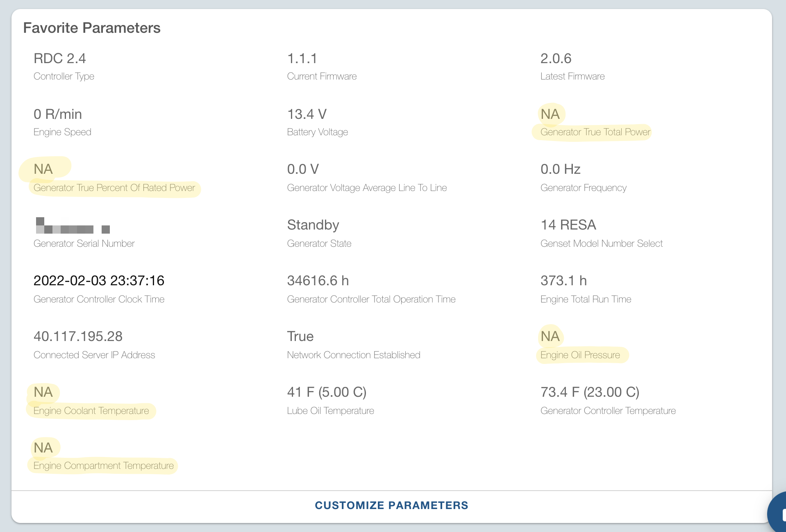This screenshot has width=786, height=532.
Task: Click the Controller Type value RDC 2.4
Action: pyautogui.click(x=60, y=58)
